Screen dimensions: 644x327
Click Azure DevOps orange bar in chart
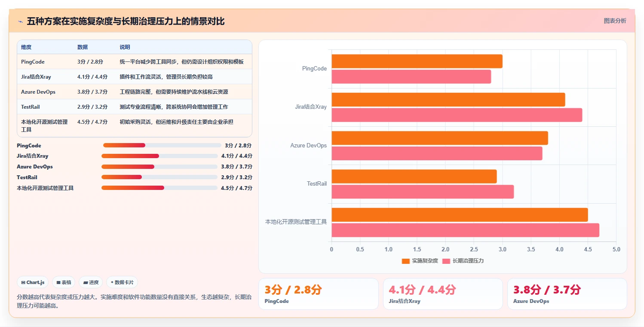click(440, 138)
